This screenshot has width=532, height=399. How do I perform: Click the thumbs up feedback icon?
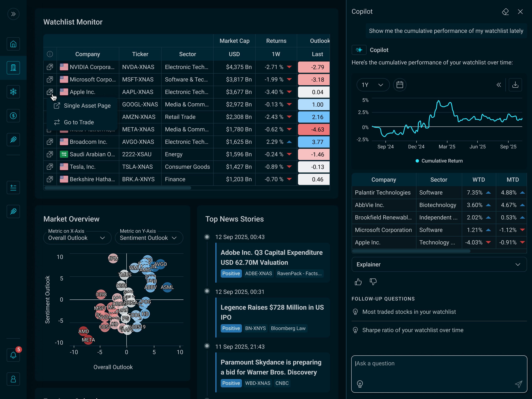pos(358,282)
